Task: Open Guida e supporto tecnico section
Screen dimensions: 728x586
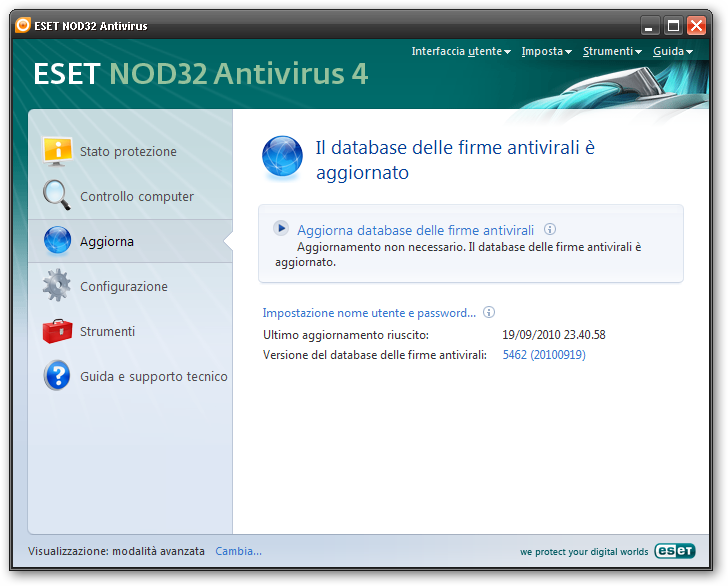Action: [154, 377]
